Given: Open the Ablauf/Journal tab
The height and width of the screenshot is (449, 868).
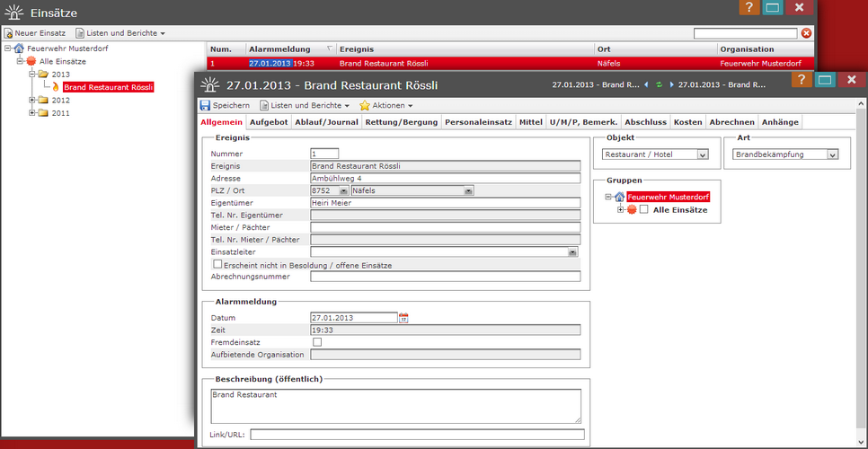Looking at the screenshot, I should pos(327,122).
